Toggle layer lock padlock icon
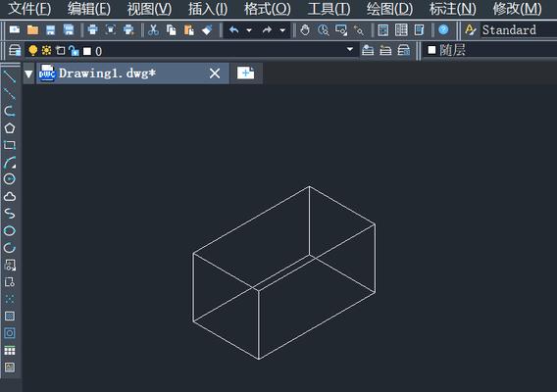Viewport: 557px width, 392px height. tap(74, 51)
